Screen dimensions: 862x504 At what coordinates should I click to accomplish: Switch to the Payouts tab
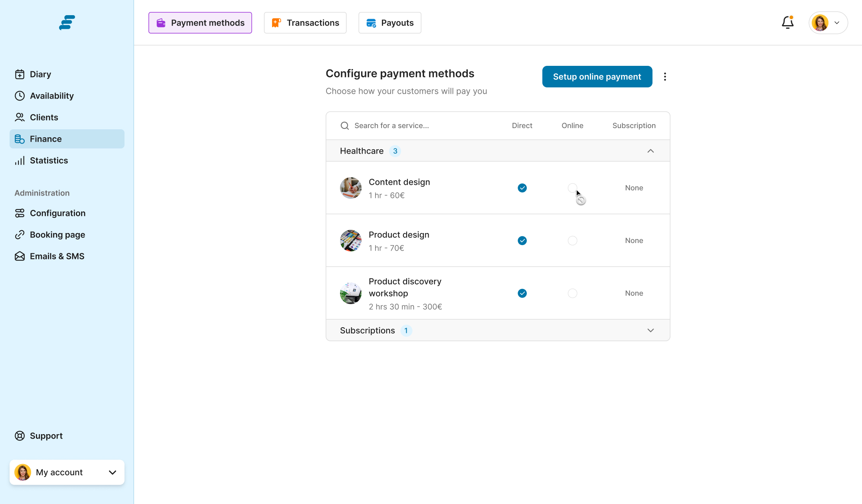coord(389,23)
